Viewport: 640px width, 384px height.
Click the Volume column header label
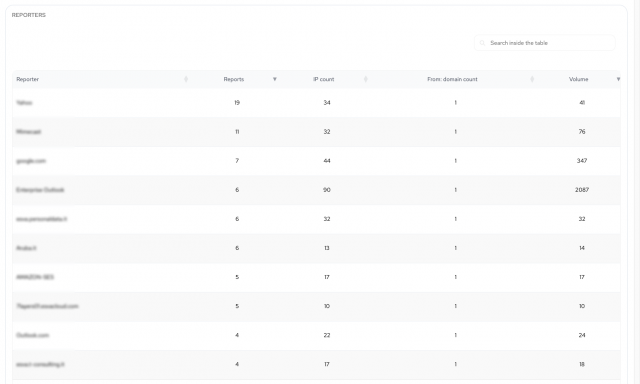[578, 79]
